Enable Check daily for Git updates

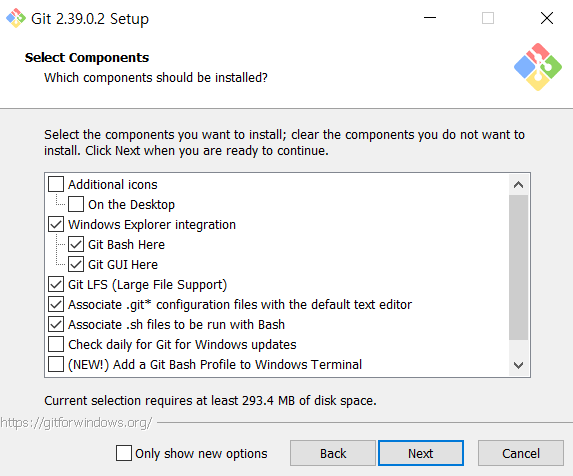[x=56, y=344]
